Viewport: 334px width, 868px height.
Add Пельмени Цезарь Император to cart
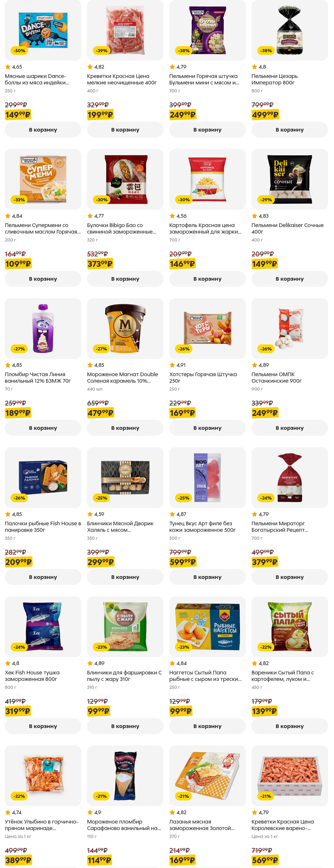click(289, 130)
